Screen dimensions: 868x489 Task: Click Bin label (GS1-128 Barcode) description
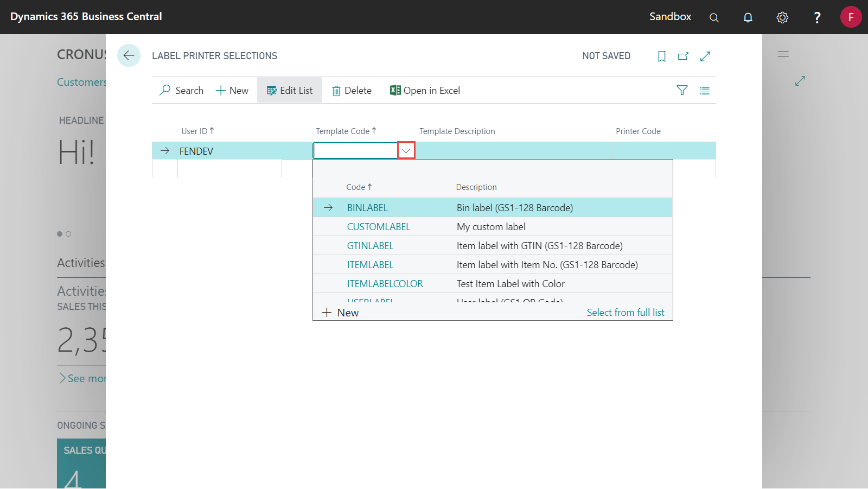point(515,208)
